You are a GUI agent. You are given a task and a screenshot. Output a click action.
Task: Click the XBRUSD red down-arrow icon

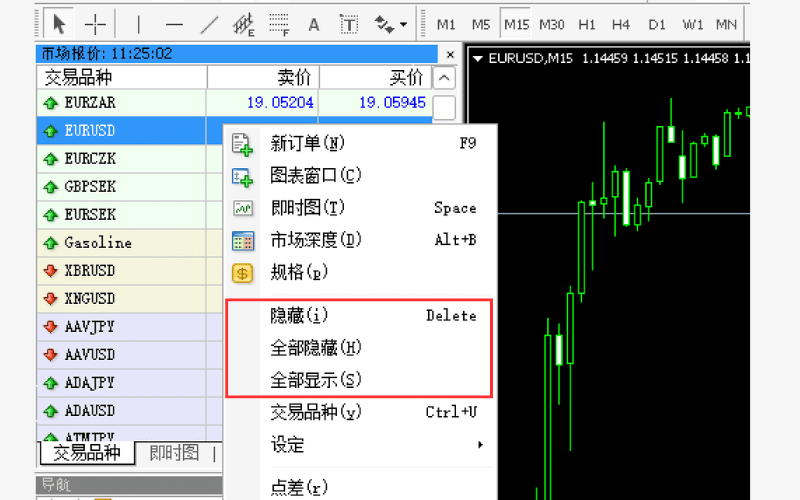coord(51,271)
